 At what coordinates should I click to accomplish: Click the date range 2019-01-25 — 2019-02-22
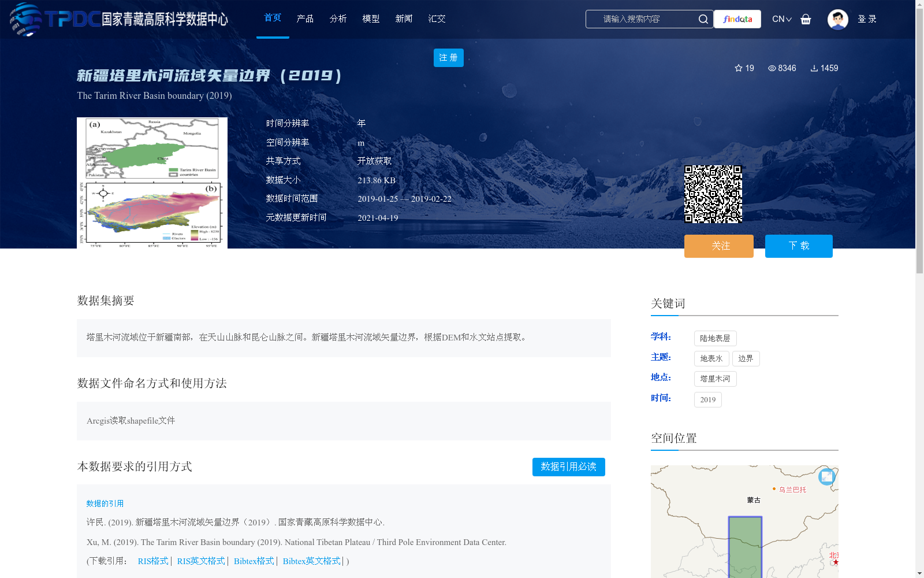click(x=404, y=199)
